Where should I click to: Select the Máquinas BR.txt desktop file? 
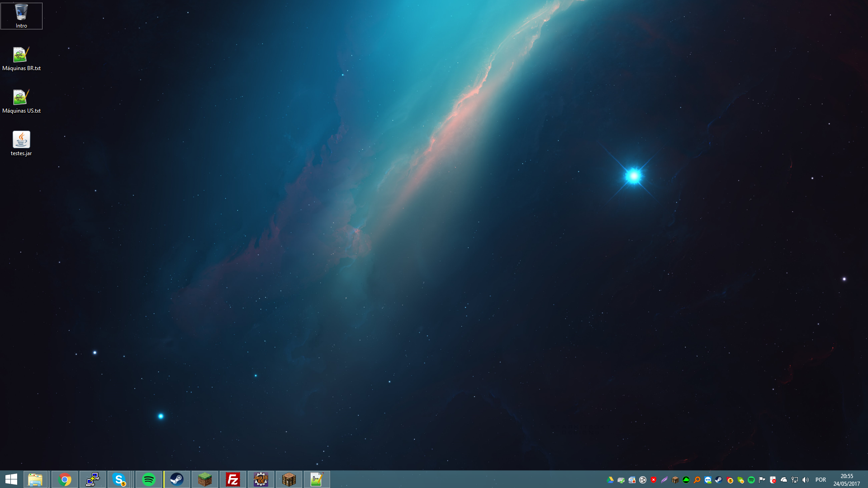click(x=21, y=59)
